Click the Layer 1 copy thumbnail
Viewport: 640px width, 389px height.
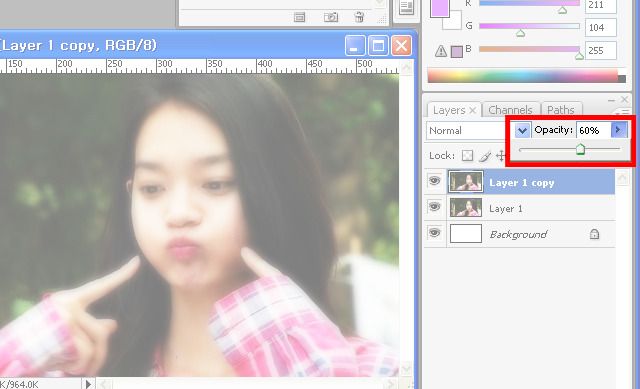(466, 182)
